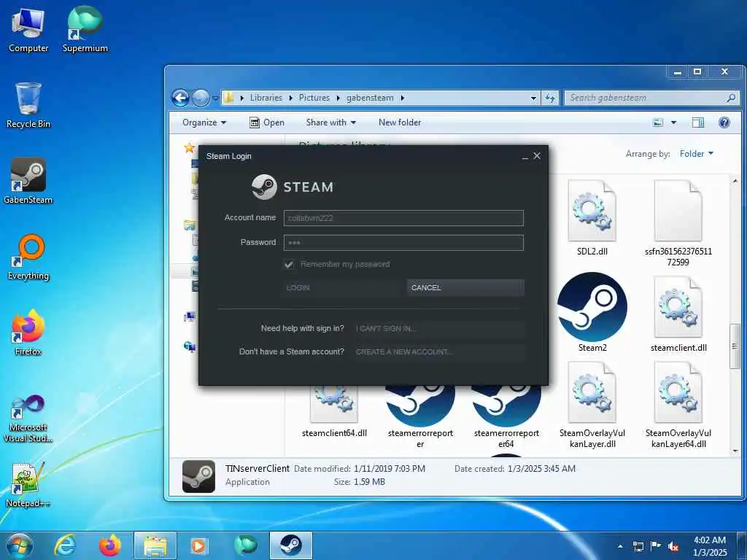Select the Firefox desktop shortcut
The width and height of the screenshot is (747, 560).
(x=28, y=332)
